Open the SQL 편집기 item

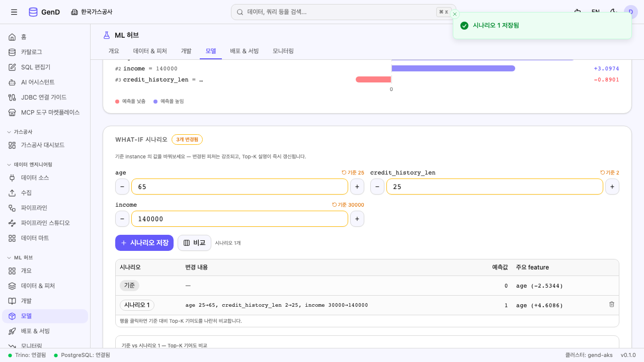point(45,67)
